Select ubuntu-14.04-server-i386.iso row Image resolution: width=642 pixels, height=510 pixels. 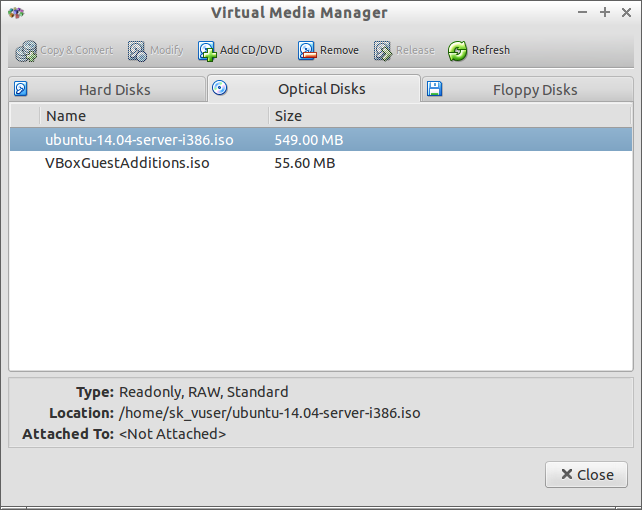[x=321, y=140]
